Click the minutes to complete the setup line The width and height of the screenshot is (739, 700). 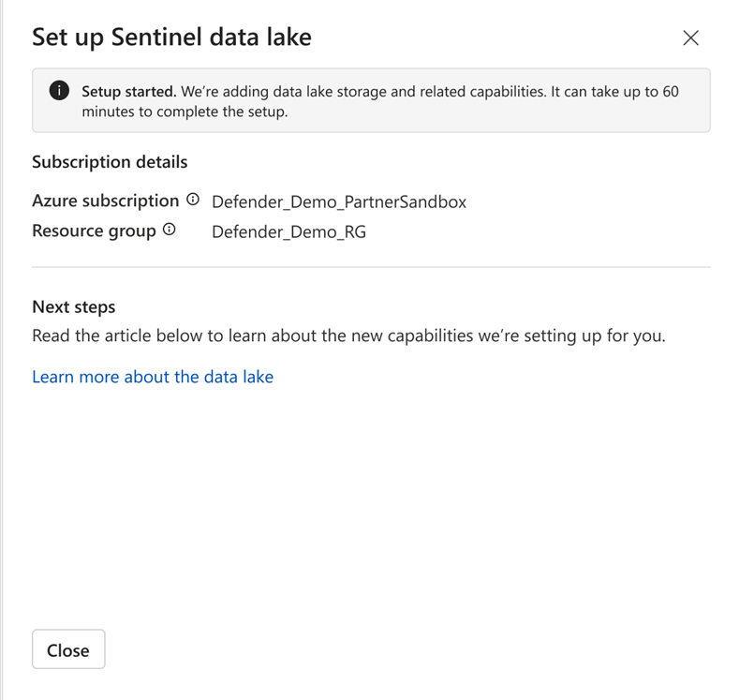(x=184, y=112)
